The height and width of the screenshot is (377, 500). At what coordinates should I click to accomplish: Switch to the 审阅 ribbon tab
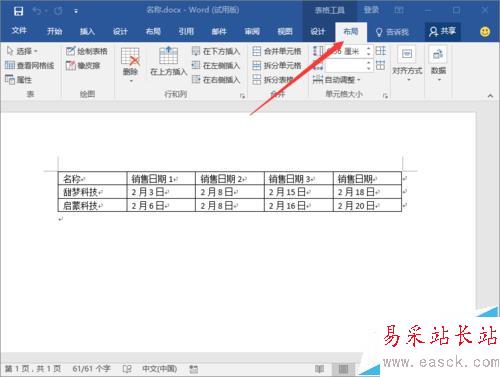pos(252,31)
